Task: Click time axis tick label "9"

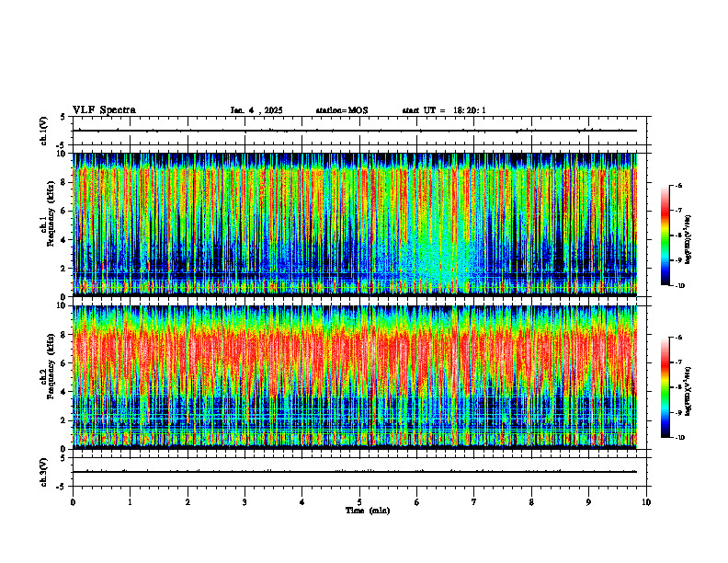Action: click(x=588, y=502)
